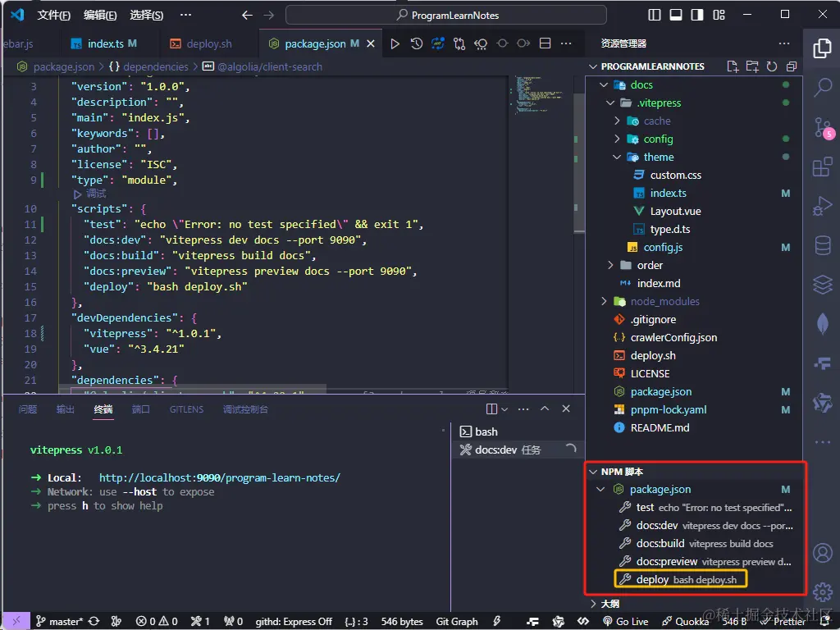Expand the 大纲 outline section
Image resolution: width=840 pixels, height=630 pixels.
593,604
